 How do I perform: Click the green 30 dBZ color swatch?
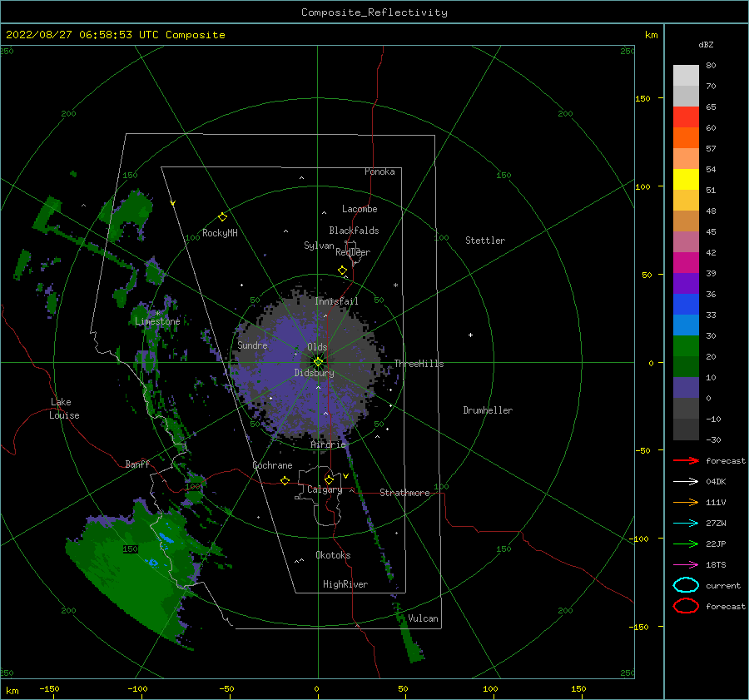point(686,345)
